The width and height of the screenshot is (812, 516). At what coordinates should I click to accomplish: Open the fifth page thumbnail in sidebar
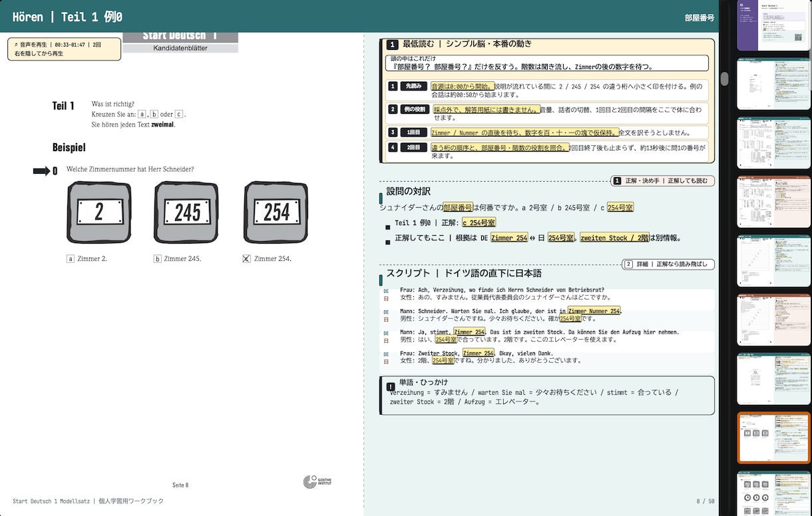point(773,260)
